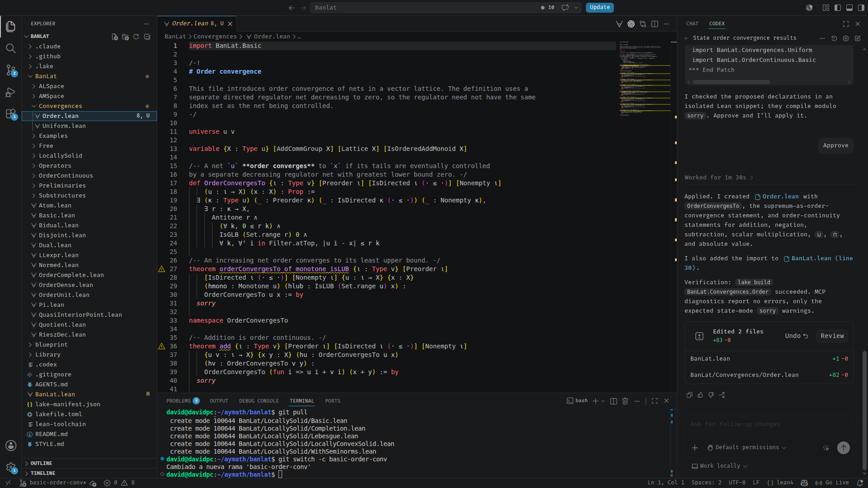Expand the ALSpace folder

(90, 86)
